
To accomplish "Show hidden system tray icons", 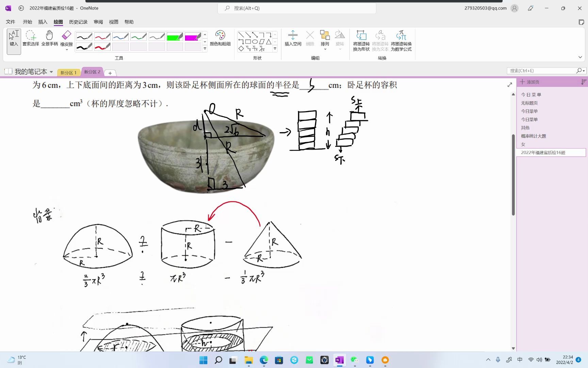I will [x=488, y=360].
